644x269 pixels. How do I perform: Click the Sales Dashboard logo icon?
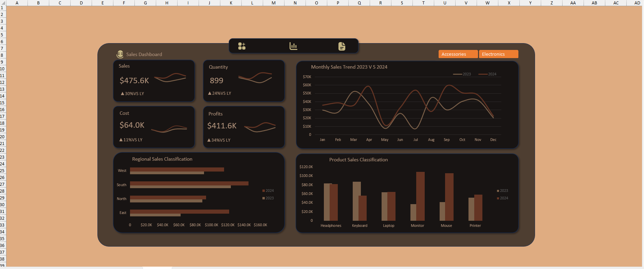(120, 54)
